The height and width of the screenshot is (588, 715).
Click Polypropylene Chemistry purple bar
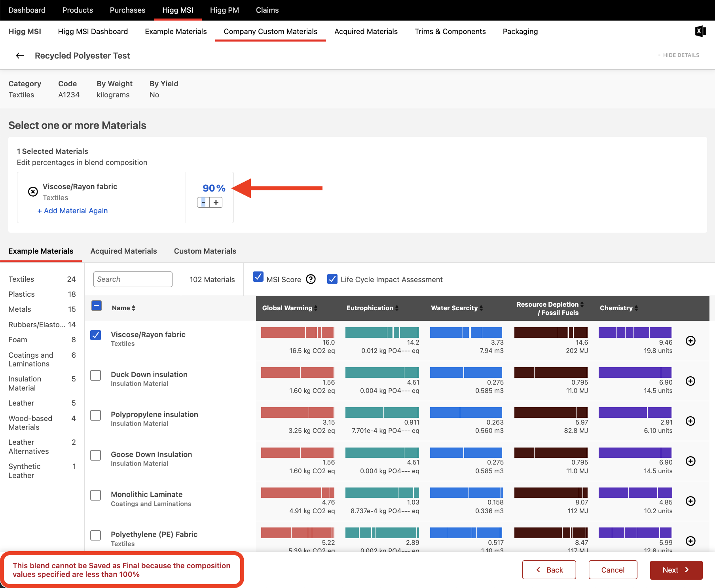click(x=635, y=412)
